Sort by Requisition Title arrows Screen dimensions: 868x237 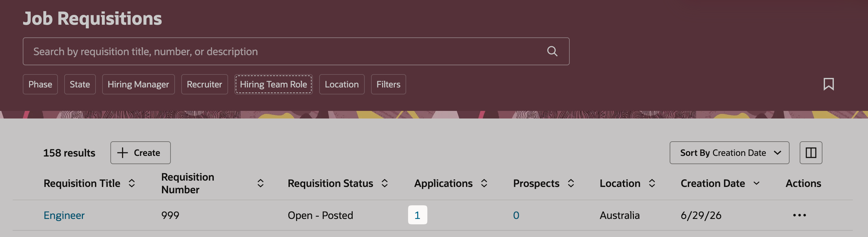[x=132, y=183]
